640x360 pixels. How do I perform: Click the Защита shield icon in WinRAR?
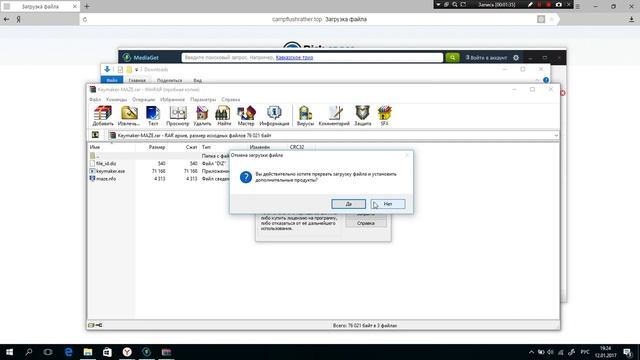(362, 116)
